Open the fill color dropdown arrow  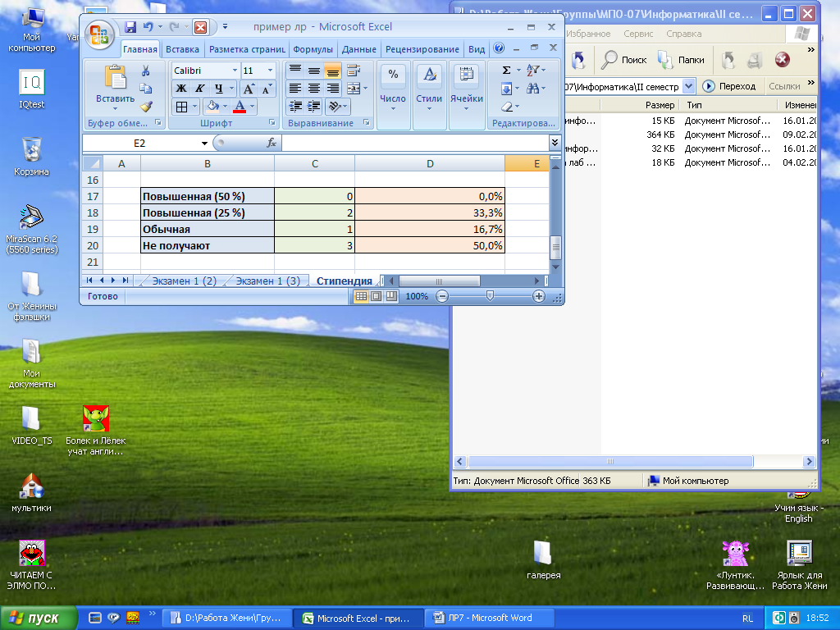point(225,107)
